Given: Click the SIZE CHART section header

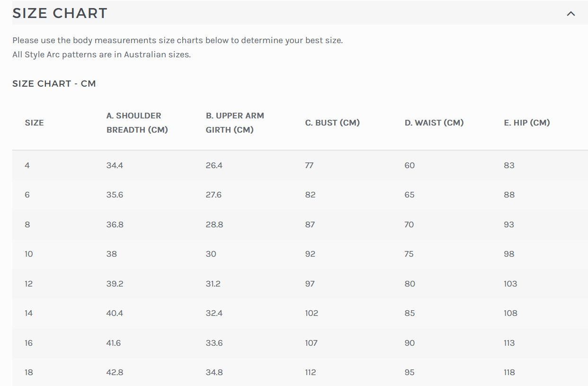Looking at the screenshot, I should (x=59, y=13).
